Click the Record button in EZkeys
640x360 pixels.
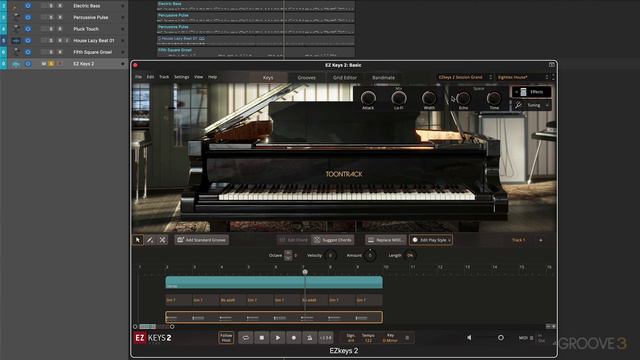pyautogui.click(x=293, y=338)
